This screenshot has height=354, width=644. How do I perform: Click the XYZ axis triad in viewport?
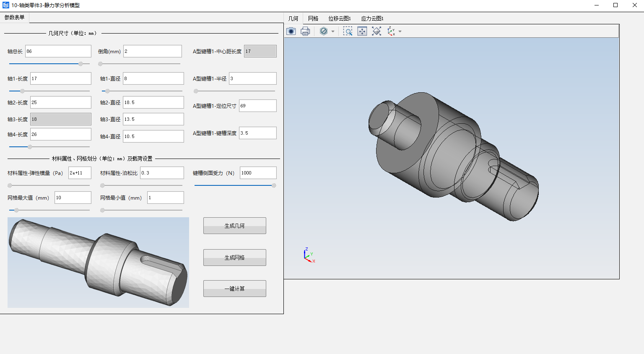pyautogui.click(x=309, y=255)
